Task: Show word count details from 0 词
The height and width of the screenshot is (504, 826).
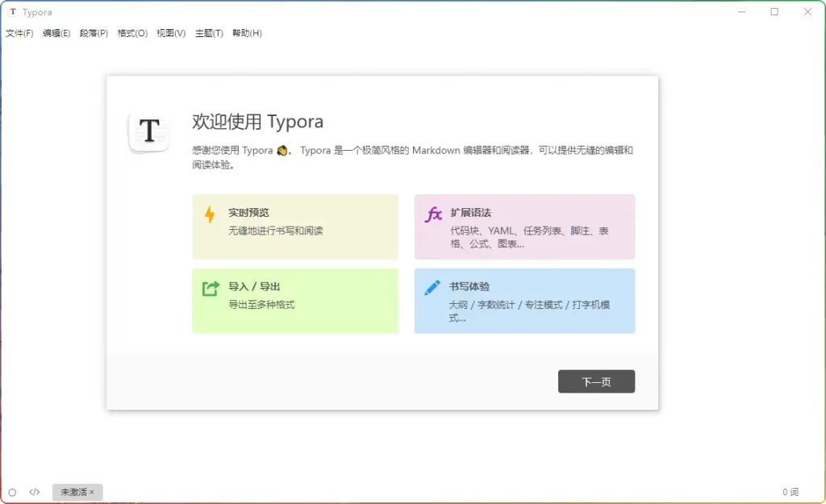Action: click(790, 492)
